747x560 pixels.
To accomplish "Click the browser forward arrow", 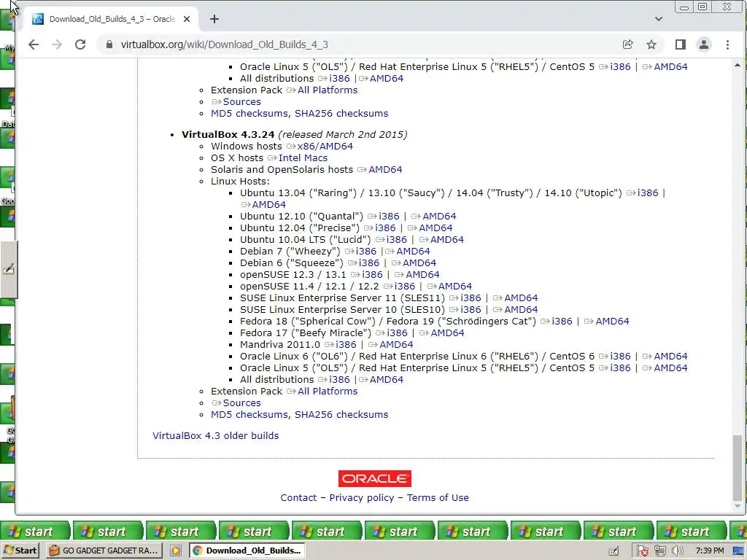I will (57, 44).
